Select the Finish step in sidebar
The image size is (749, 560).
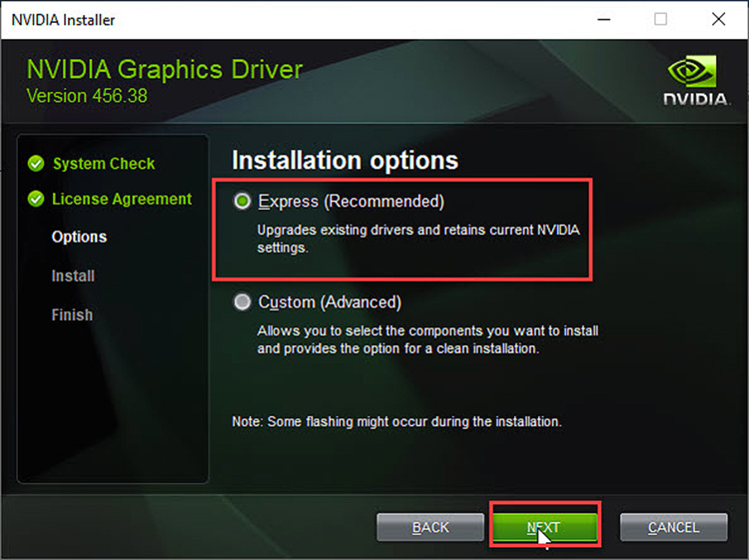click(x=72, y=315)
